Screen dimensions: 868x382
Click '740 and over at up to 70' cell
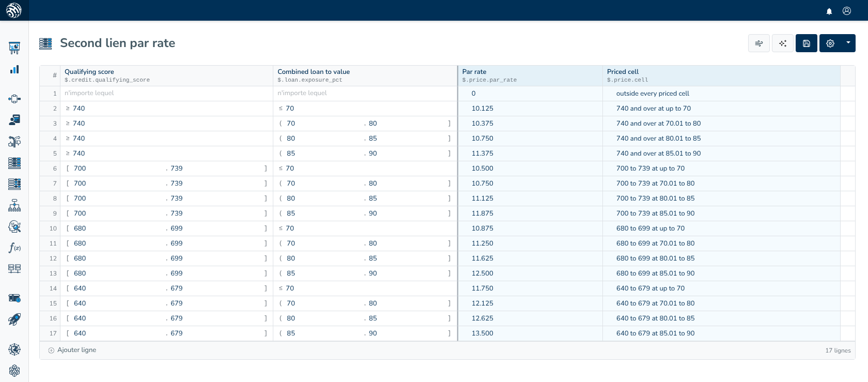tap(721, 109)
